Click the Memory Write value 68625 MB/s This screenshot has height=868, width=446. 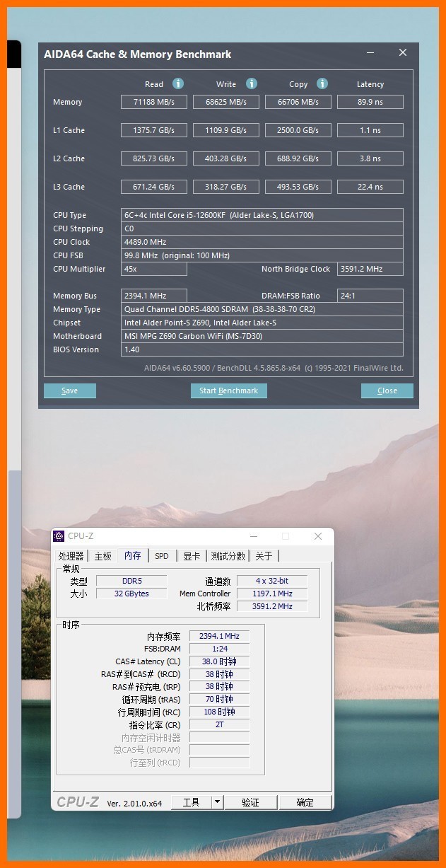[226, 102]
